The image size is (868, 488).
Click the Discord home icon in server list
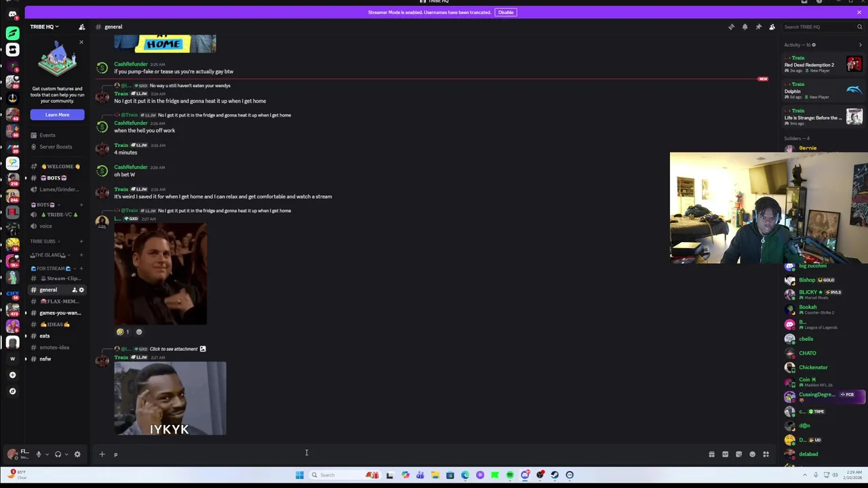12,14
